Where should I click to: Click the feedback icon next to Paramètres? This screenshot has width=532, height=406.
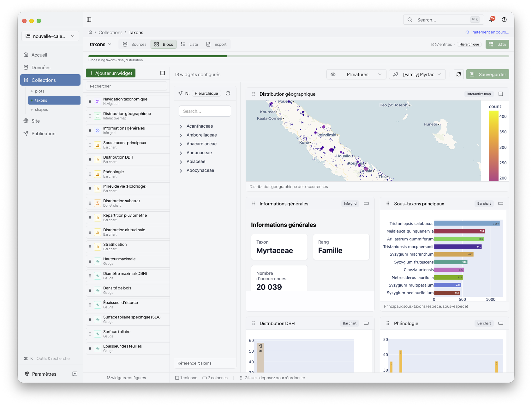(75, 374)
